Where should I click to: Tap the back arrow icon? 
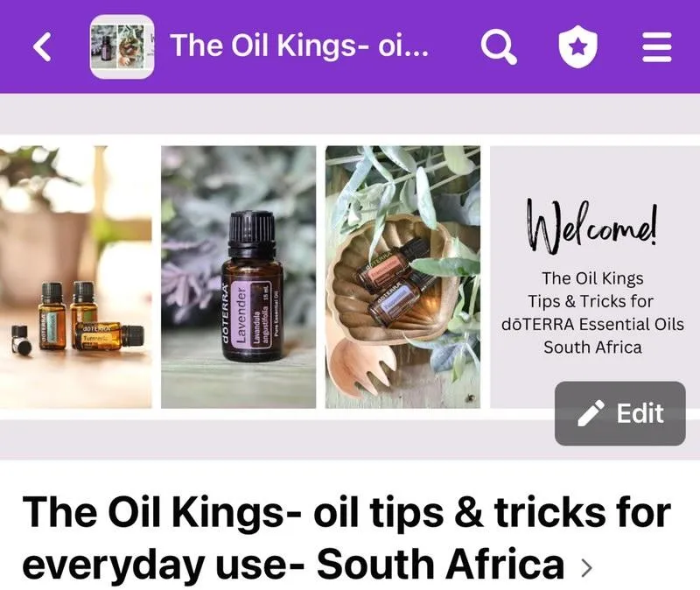[x=43, y=46]
